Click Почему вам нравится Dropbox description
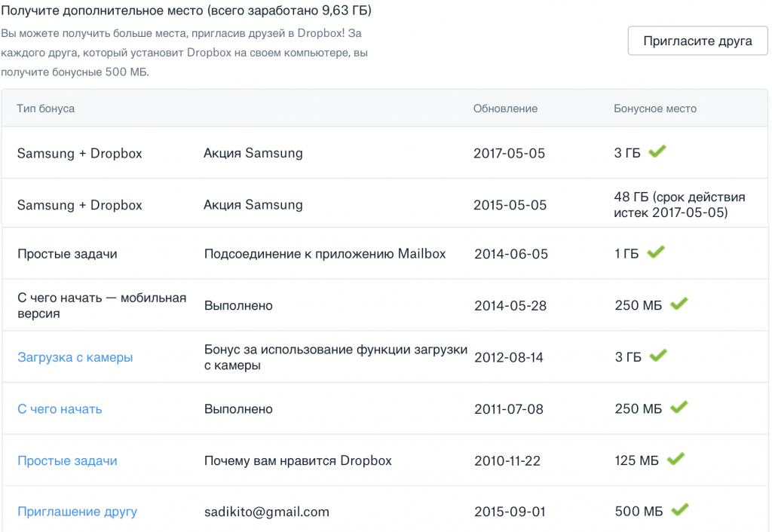The image size is (772, 532). [x=298, y=460]
